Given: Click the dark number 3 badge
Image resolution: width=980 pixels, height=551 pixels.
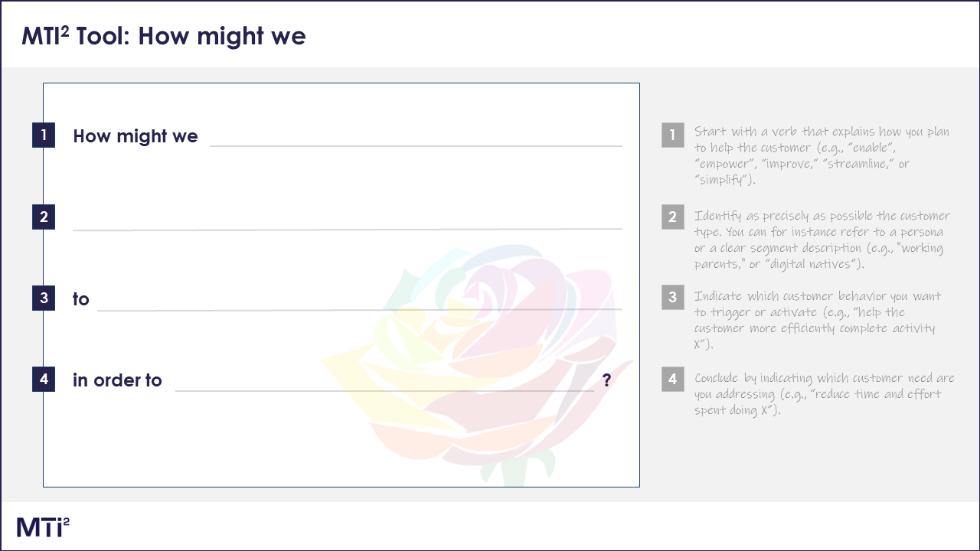Looking at the screenshot, I should [44, 298].
